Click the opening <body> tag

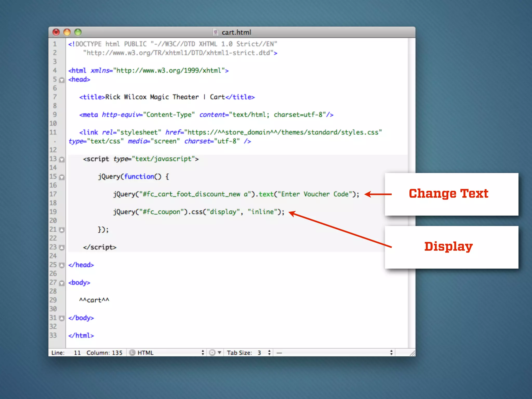[x=79, y=282]
